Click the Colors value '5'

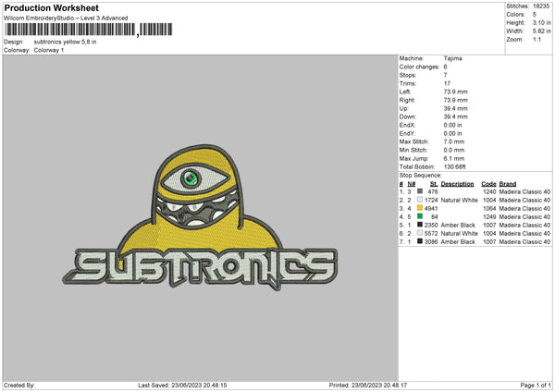pyautogui.click(x=535, y=15)
